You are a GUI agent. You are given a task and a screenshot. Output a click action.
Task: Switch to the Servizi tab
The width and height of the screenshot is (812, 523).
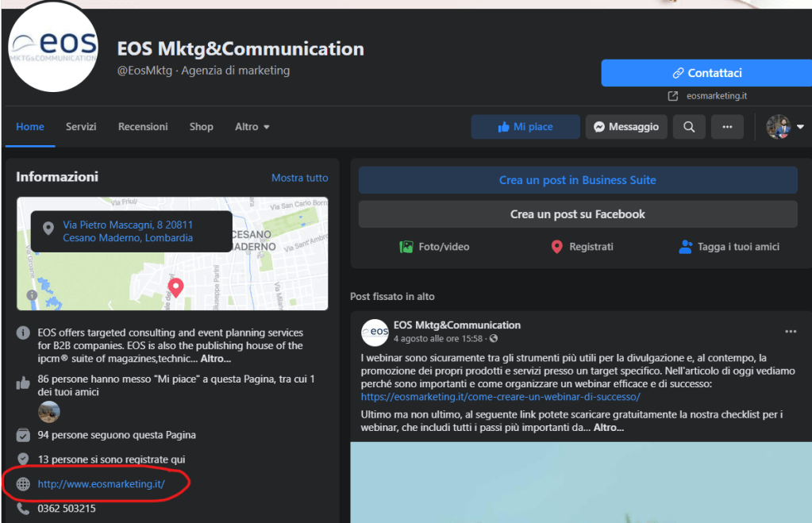click(x=81, y=127)
